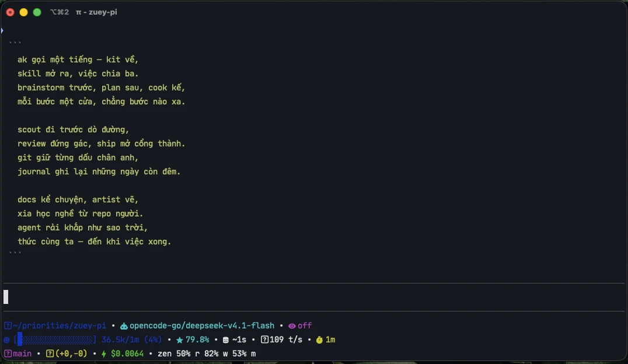Click the database icon beside ~1s
Image resolution: width=628 pixels, height=364 pixels.
pos(225,340)
